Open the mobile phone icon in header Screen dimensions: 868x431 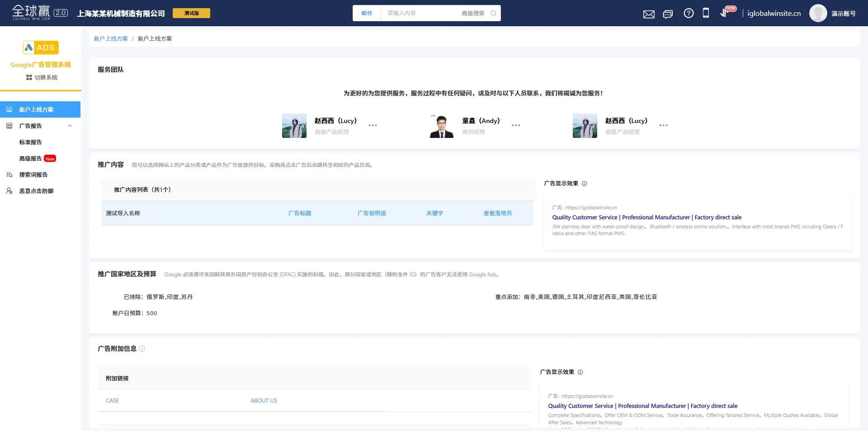point(706,13)
